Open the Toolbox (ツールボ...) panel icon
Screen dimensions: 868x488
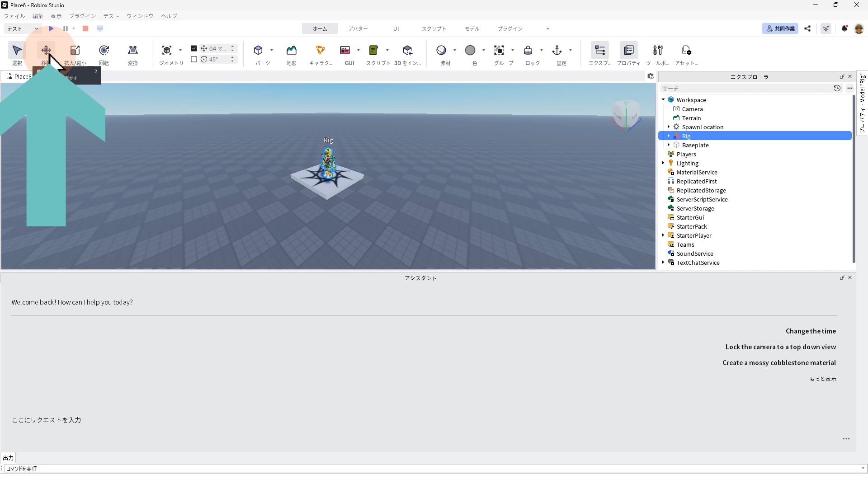[x=658, y=51]
